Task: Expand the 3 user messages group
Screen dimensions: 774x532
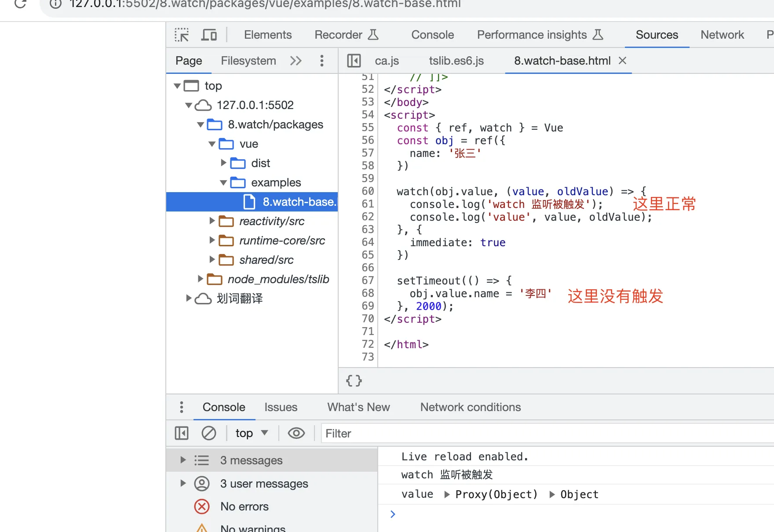Action: (x=183, y=483)
